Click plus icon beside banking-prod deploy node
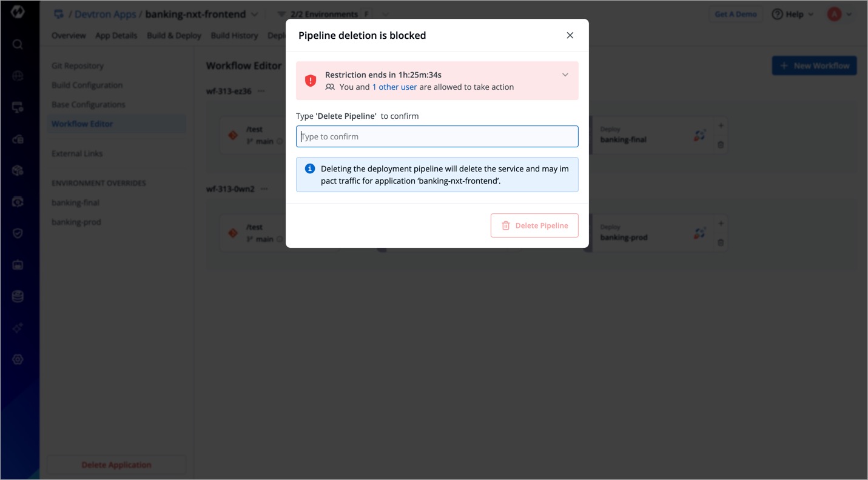868x480 pixels. 721,223
